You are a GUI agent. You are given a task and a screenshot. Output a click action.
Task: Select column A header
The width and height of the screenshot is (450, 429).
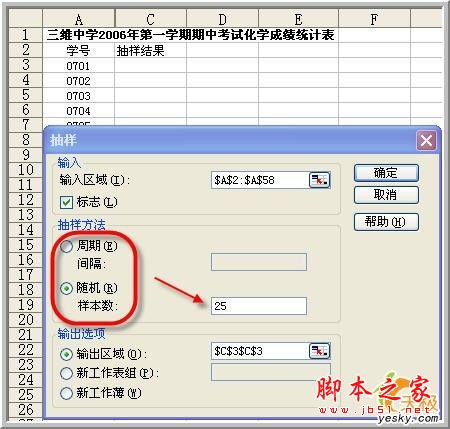[x=79, y=19]
